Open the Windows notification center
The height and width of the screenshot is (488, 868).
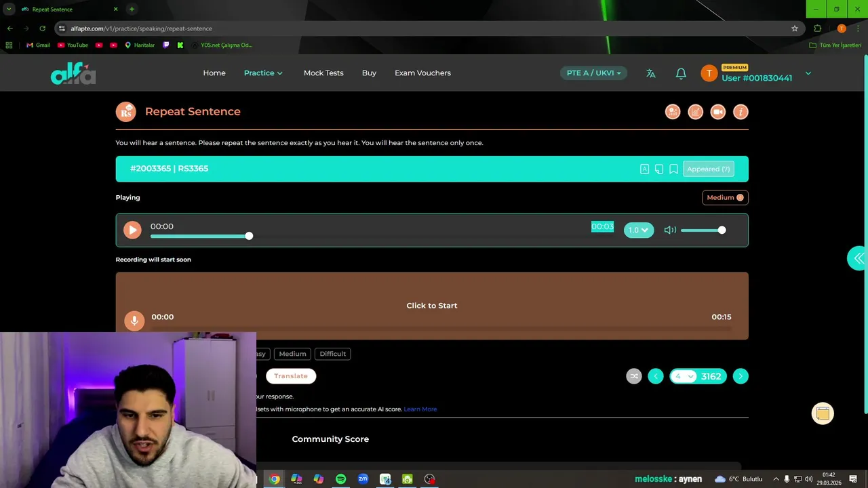853,479
